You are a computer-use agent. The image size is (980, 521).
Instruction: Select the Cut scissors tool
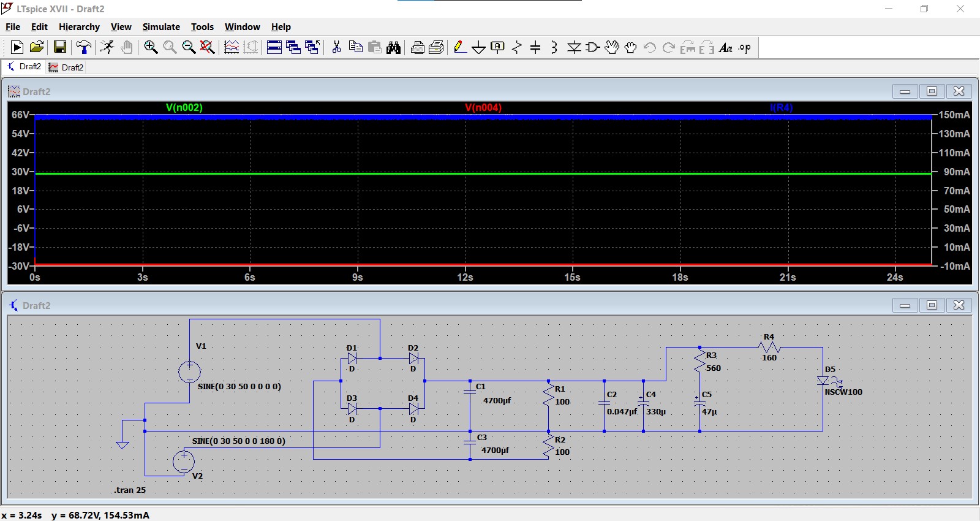tap(336, 47)
